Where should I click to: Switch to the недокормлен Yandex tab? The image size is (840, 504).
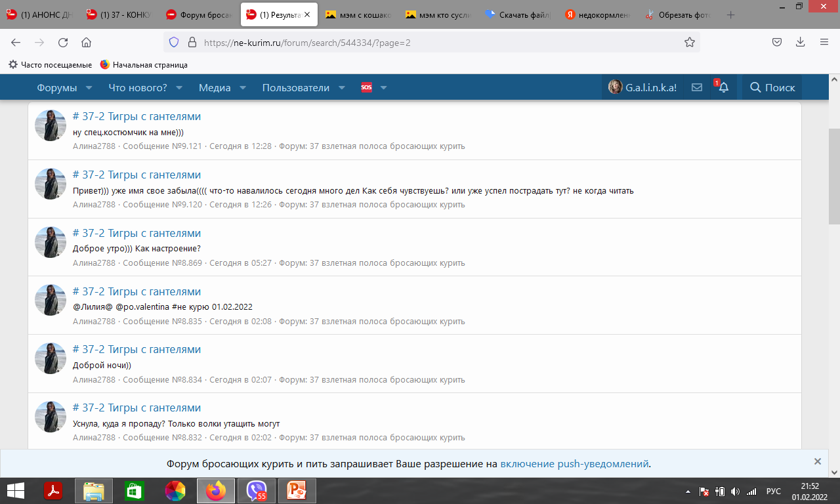[598, 14]
